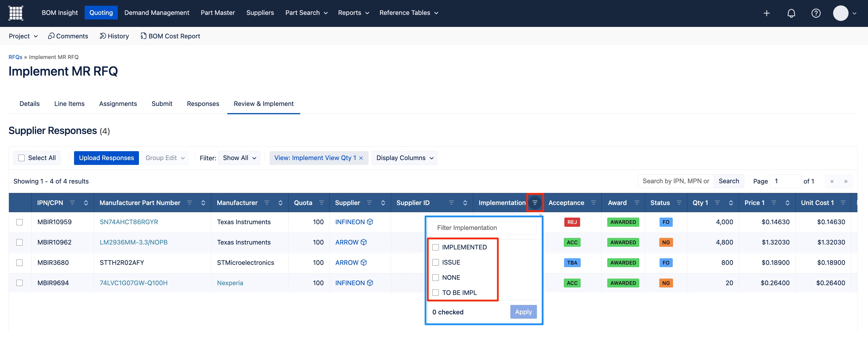Click the plus add icon in top bar

[x=767, y=13]
